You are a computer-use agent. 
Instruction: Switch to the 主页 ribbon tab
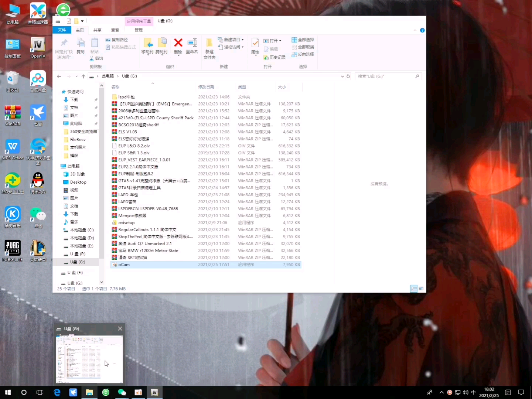tap(80, 30)
